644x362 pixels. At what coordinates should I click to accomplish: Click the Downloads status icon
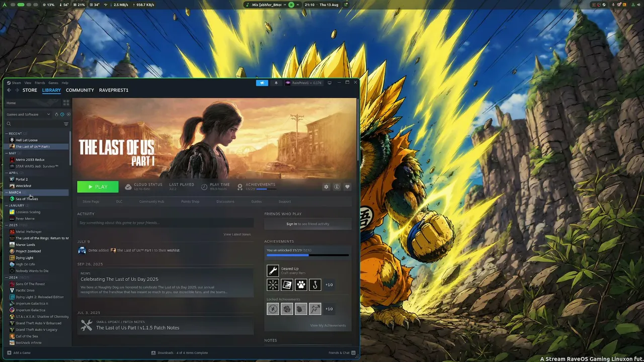coord(153,352)
